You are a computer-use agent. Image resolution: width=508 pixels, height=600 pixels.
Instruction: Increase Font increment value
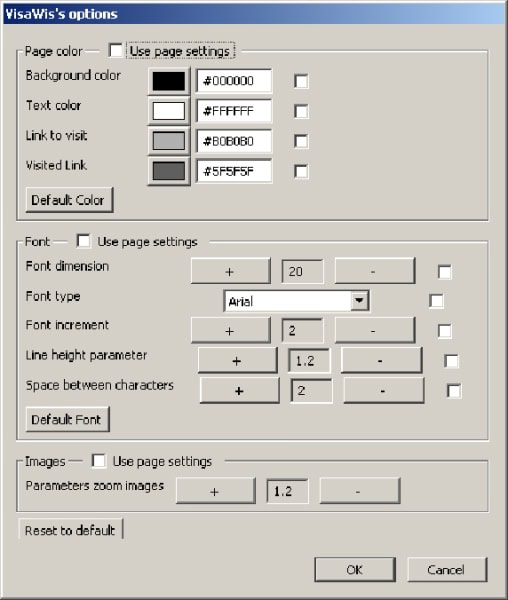[x=231, y=330]
